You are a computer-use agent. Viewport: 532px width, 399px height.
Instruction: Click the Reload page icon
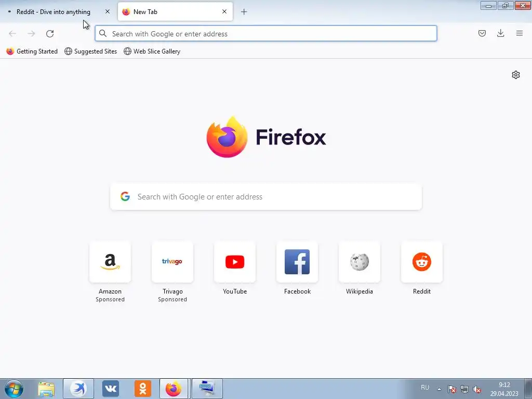pyautogui.click(x=50, y=34)
